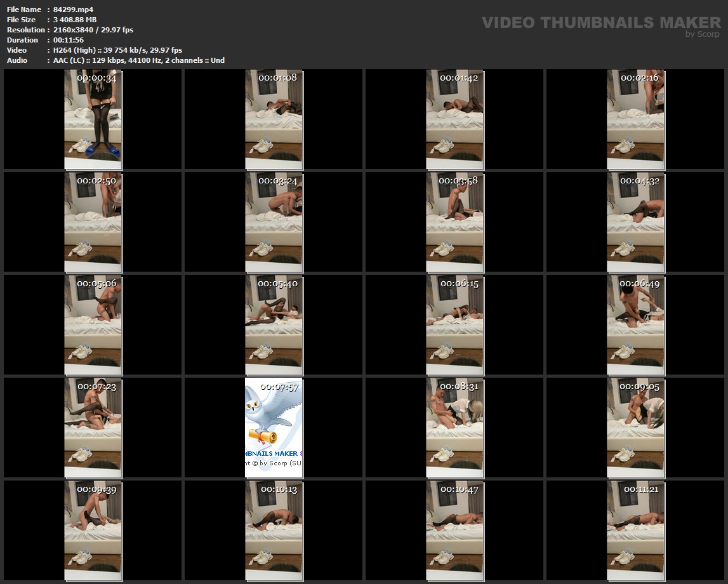Viewport: 728px width, 584px height.
Task: Click the frame stamped 00:06:49
Action: point(635,325)
